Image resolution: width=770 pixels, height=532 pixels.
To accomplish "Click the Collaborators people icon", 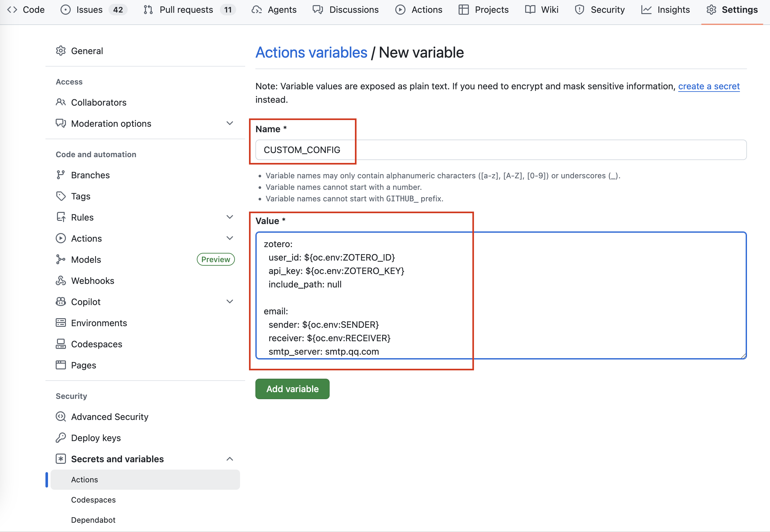I will click(x=60, y=102).
